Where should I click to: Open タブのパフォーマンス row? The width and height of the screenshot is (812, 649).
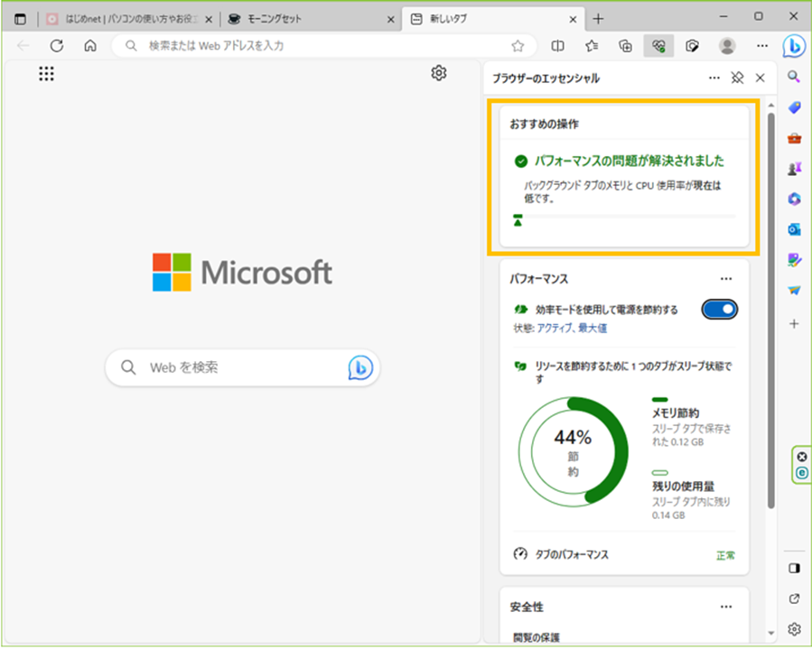(x=624, y=555)
